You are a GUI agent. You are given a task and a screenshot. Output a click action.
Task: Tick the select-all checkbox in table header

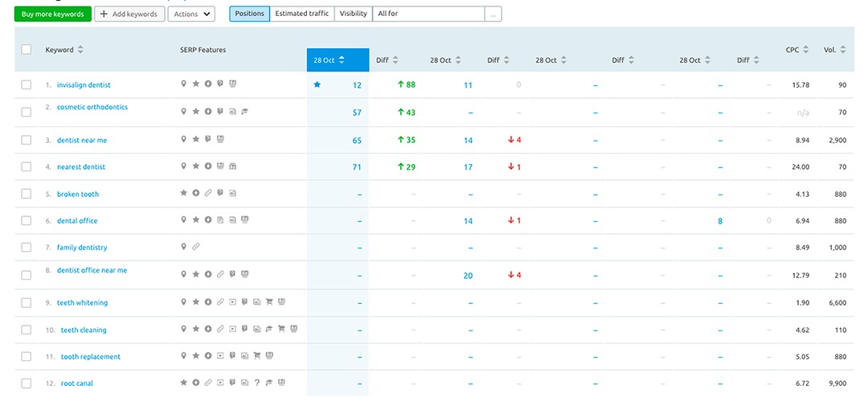tap(26, 50)
